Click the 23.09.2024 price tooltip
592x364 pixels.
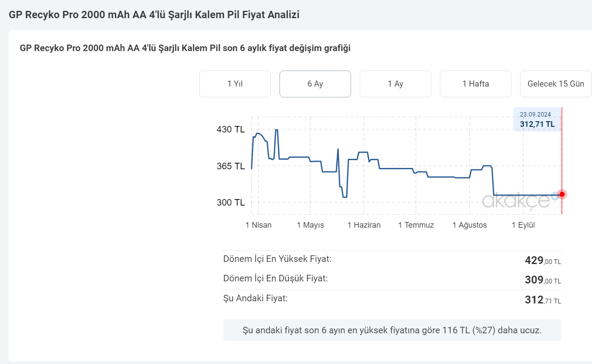(537, 119)
